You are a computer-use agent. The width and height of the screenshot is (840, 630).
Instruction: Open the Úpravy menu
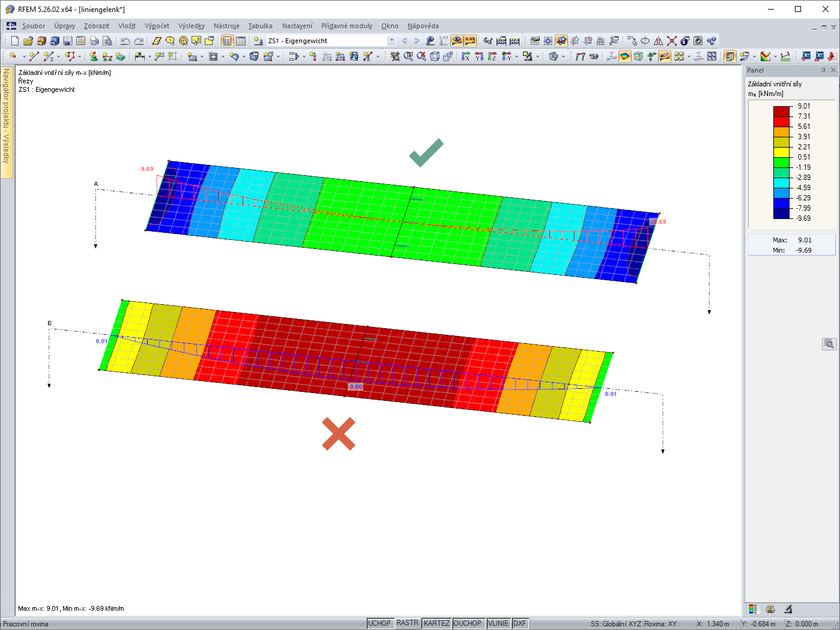65,26
